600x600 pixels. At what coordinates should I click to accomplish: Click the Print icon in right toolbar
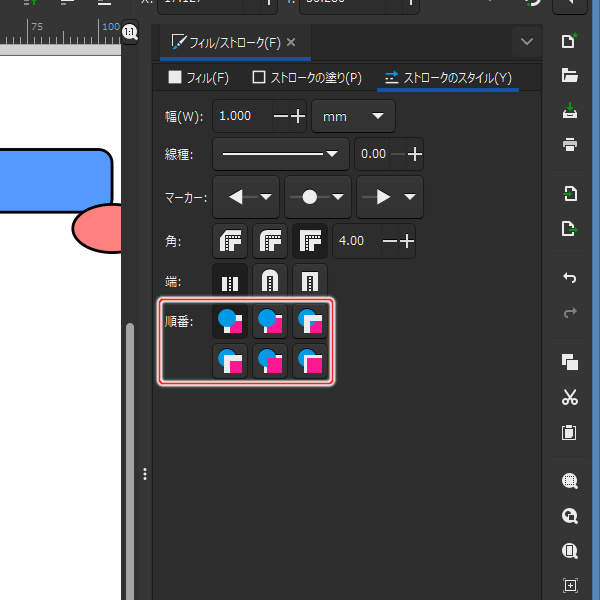[x=570, y=144]
